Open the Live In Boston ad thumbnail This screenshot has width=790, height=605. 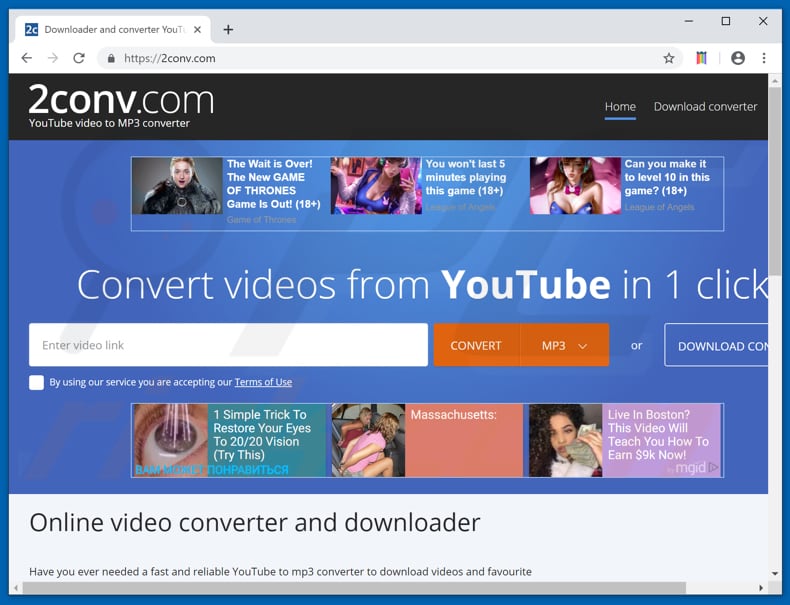565,440
